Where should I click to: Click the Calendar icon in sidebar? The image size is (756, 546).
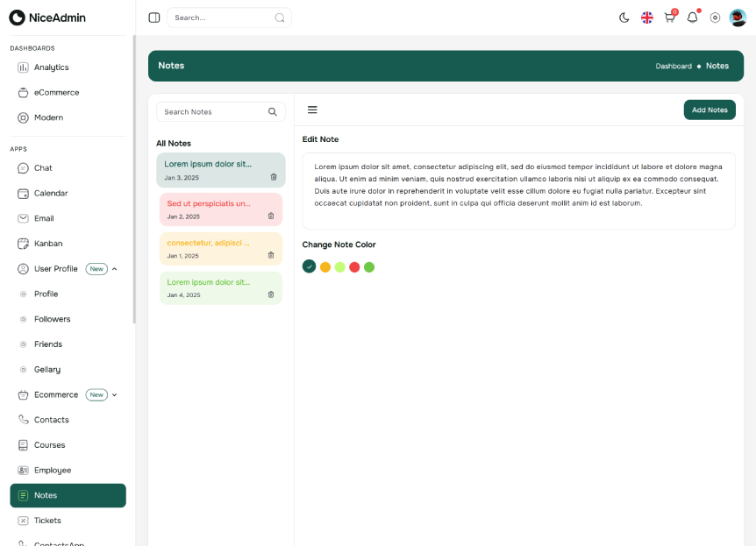point(23,193)
